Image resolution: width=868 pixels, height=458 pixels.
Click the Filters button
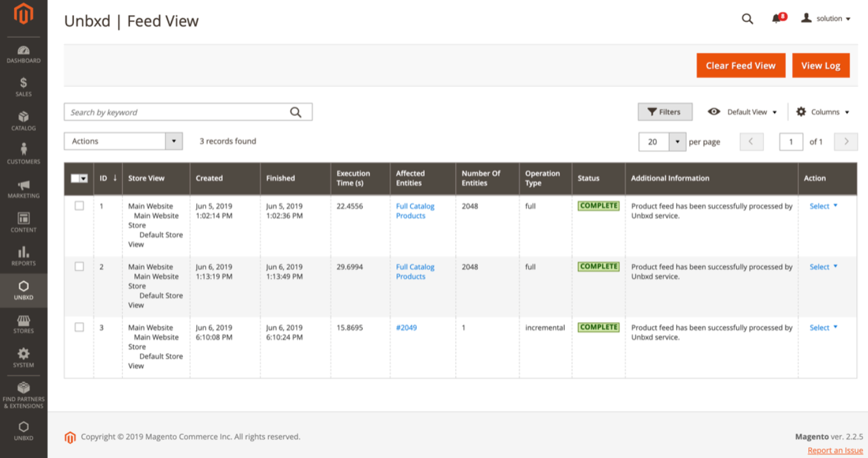click(x=665, y=112)
